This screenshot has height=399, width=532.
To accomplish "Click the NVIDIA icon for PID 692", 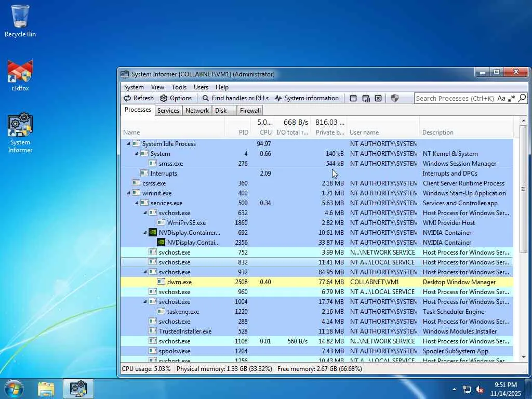I will coord(153,232).
